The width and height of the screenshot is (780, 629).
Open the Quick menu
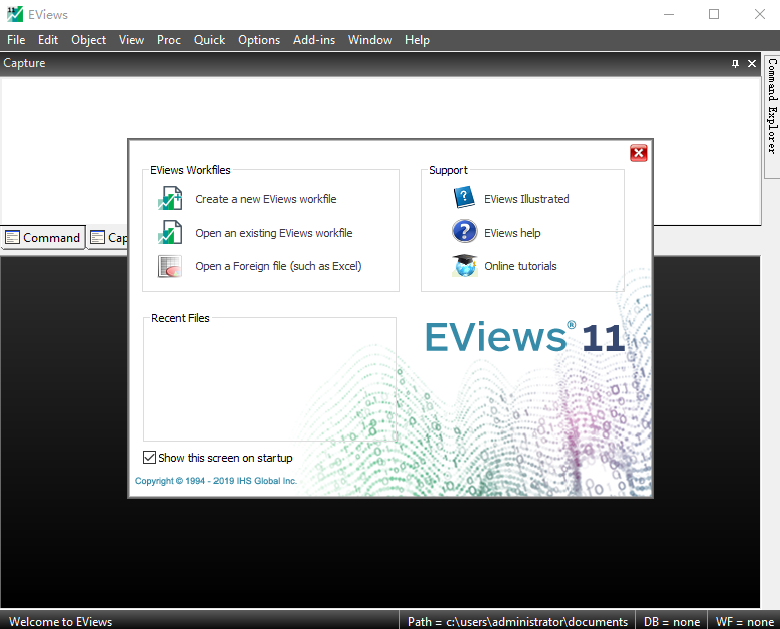[209, 40]
